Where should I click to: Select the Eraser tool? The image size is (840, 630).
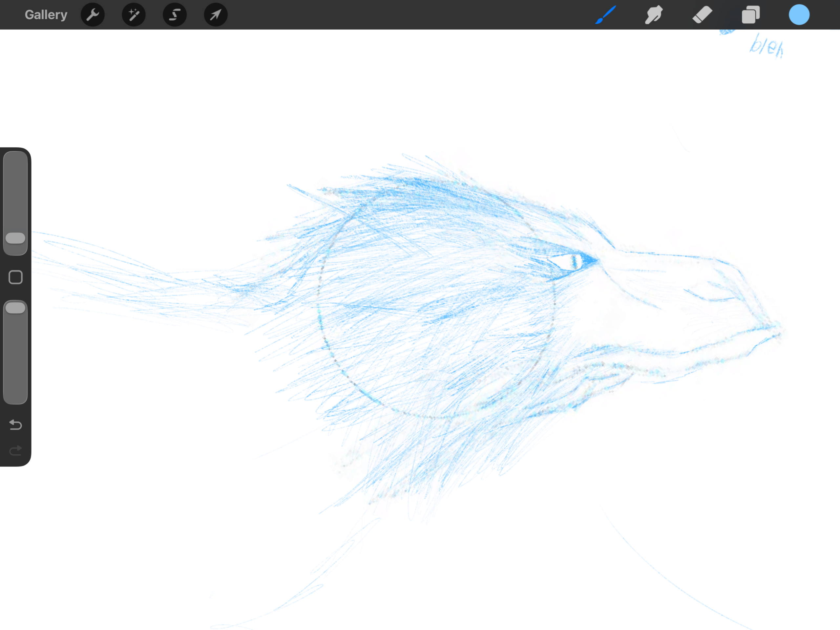[x=702, y=15]
